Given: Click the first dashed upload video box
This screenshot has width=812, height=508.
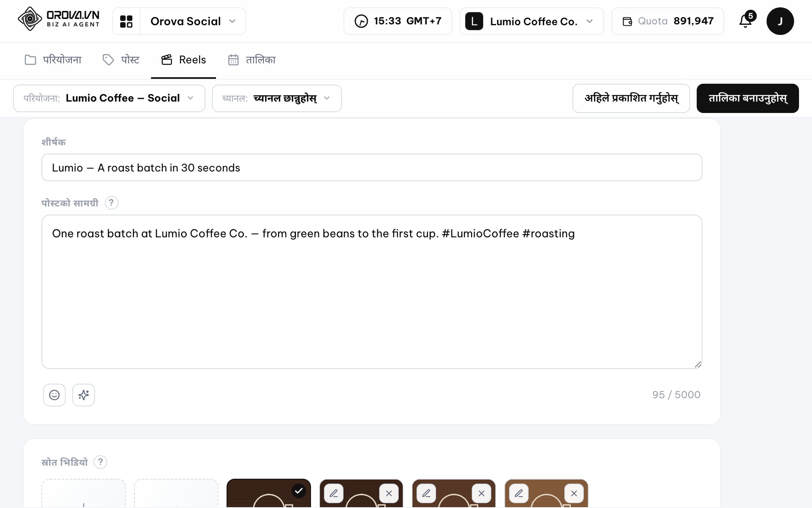Looking at the screenshot, I should point(84,493).
